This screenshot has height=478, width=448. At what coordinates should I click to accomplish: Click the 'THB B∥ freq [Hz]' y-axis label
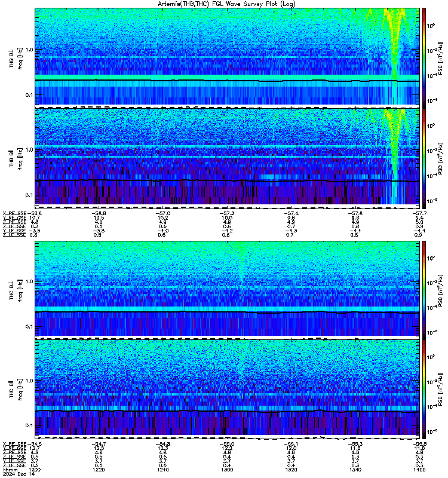click(16, 158)
